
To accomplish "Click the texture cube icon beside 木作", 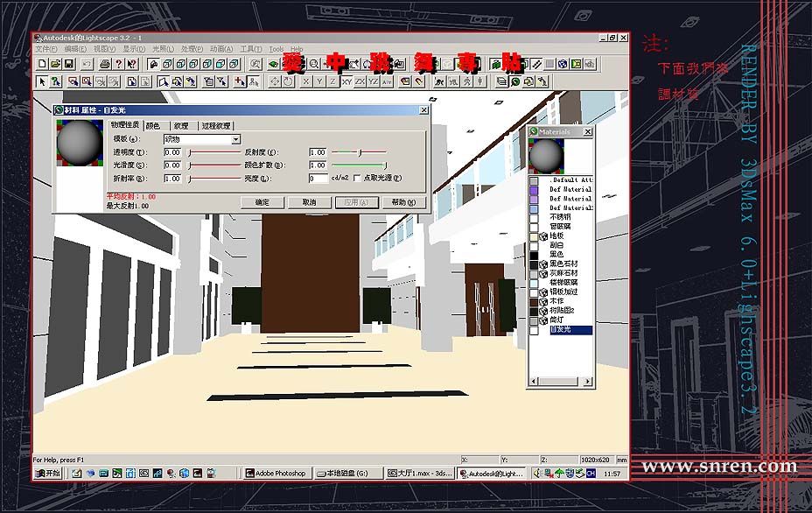I will click(x=543, y=301).
